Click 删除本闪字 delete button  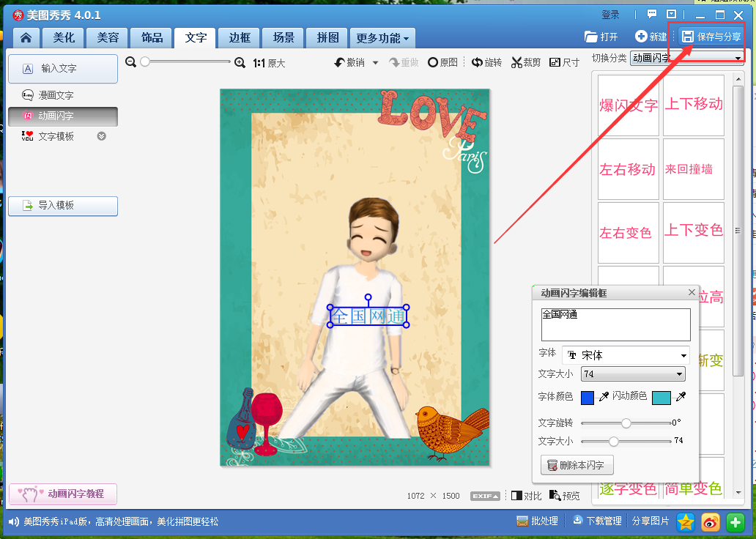point(577,465)
